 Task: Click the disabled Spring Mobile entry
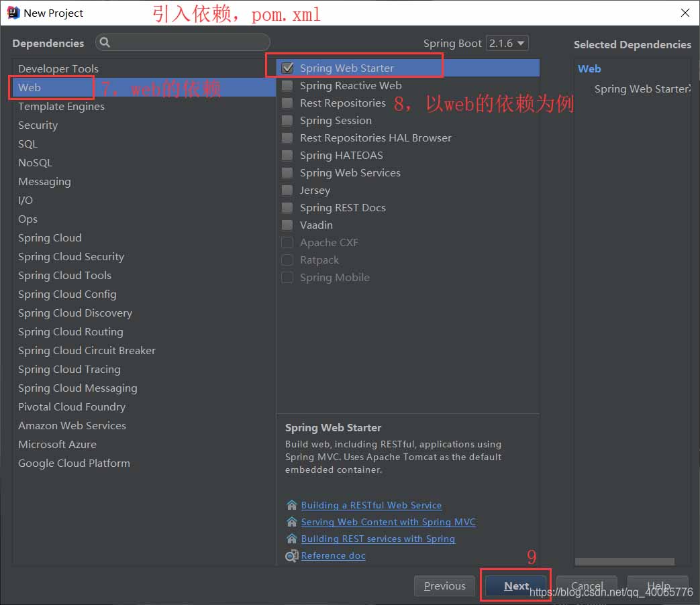coord(407,278)
